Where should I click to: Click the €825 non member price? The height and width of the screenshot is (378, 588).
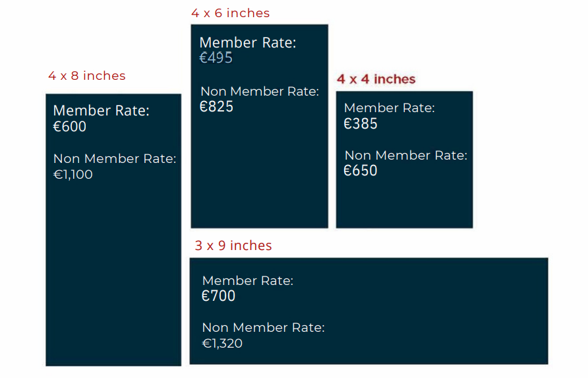(216, 107)
